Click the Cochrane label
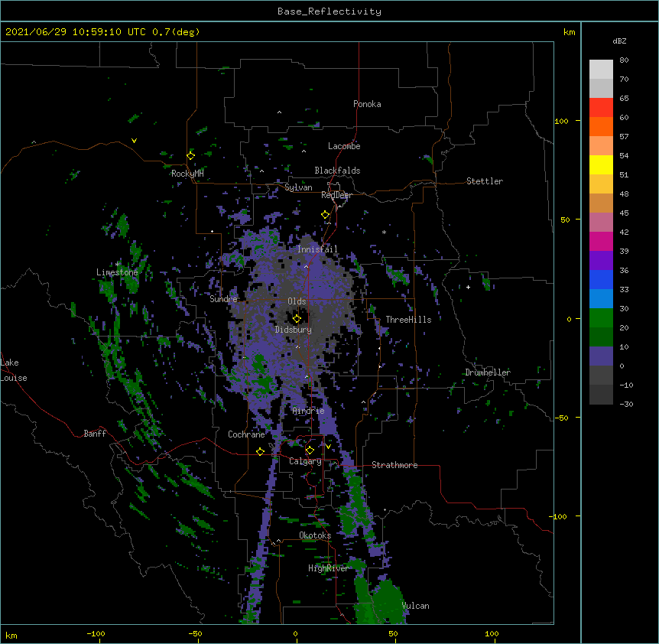The height and width of the screenshot is (644, 659). click(246, 434)
